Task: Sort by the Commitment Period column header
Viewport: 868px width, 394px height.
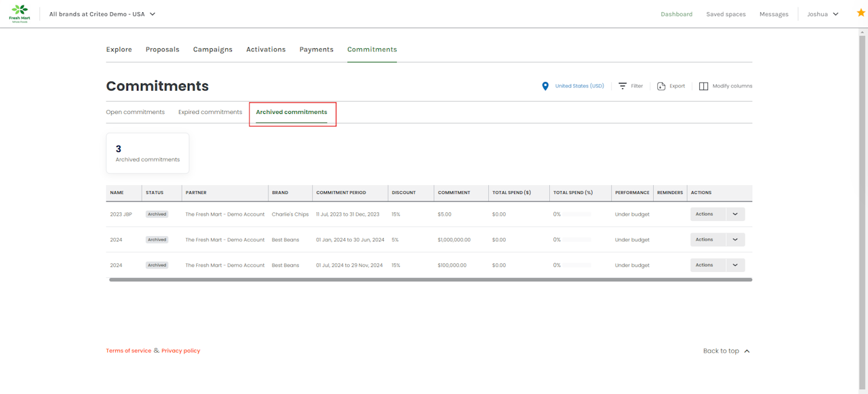Action: 341,193
